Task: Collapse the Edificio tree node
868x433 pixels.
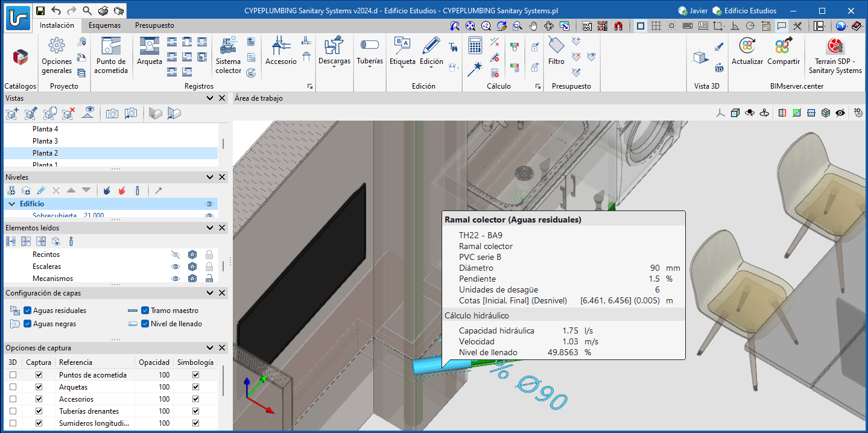Action: coord(11,204)
